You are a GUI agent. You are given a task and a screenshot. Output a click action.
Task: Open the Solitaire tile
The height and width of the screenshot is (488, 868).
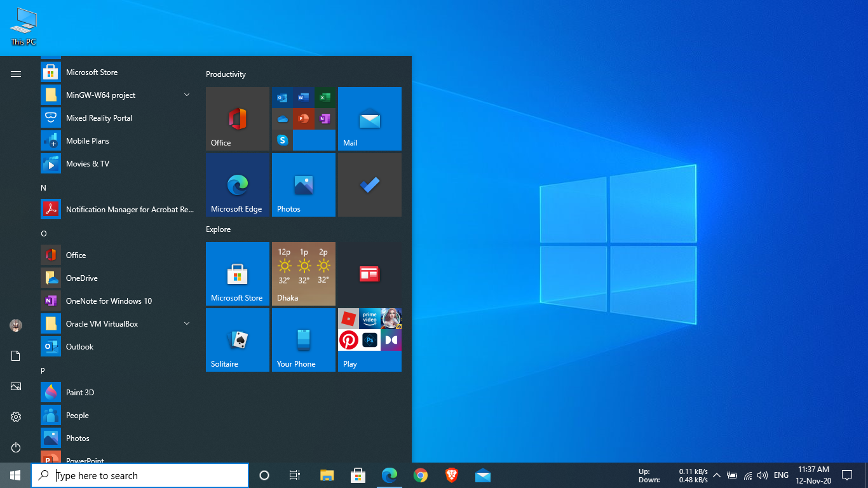[238, 340]
